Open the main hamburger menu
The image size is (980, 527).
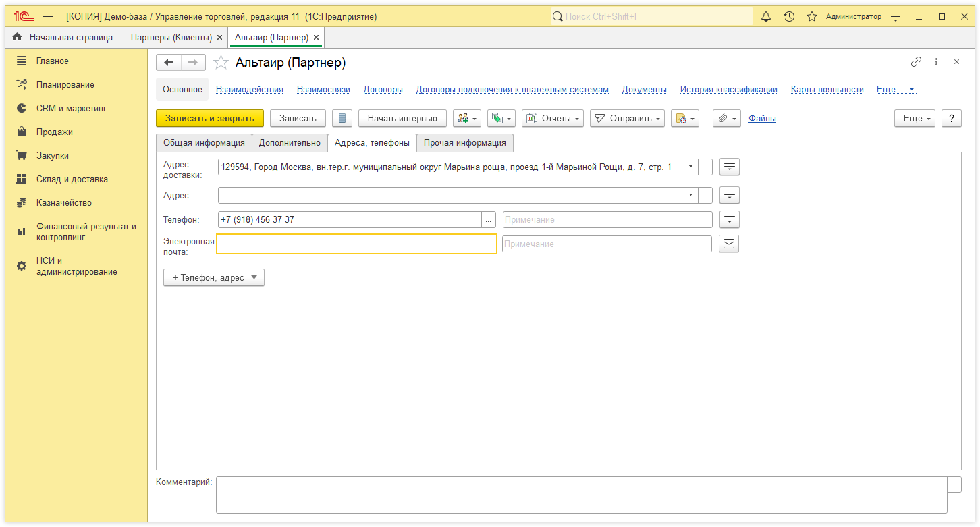48,17
